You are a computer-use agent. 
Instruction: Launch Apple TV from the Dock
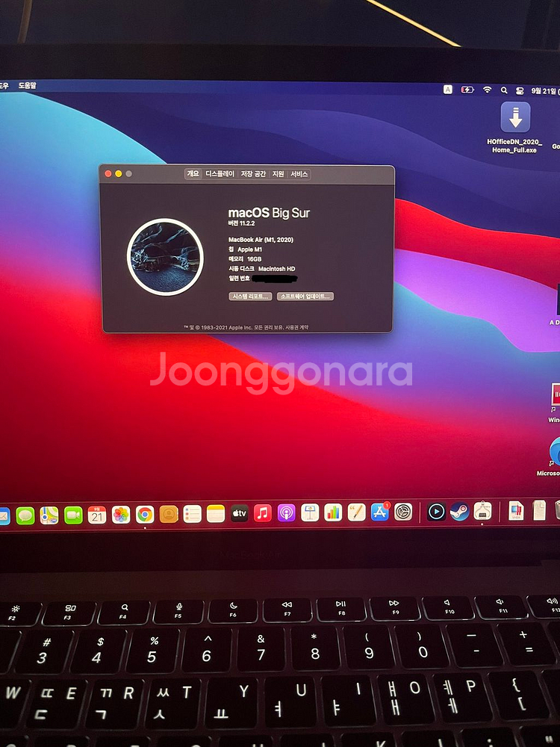coord(239,514)
